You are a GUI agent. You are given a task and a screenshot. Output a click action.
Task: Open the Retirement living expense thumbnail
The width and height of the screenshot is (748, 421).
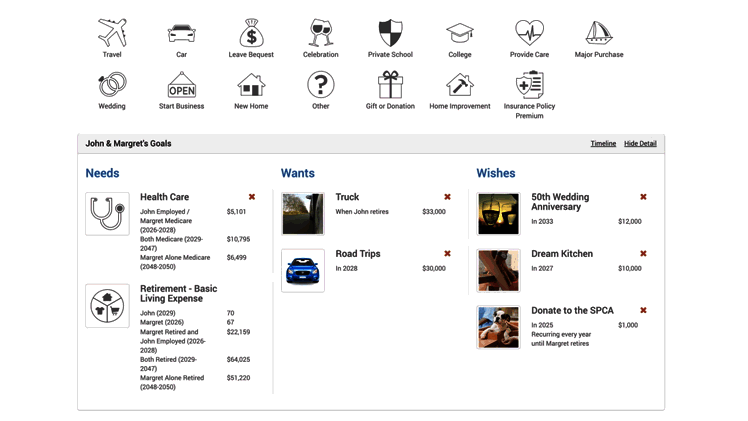[107, 306]
